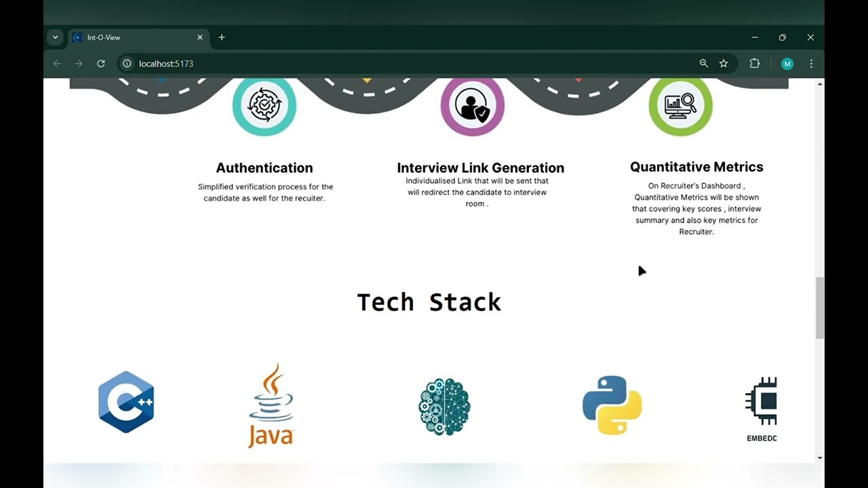Screen dimensions: 868x488
Task: Click the scrollbar up arrow
Action: coord(820,83)
